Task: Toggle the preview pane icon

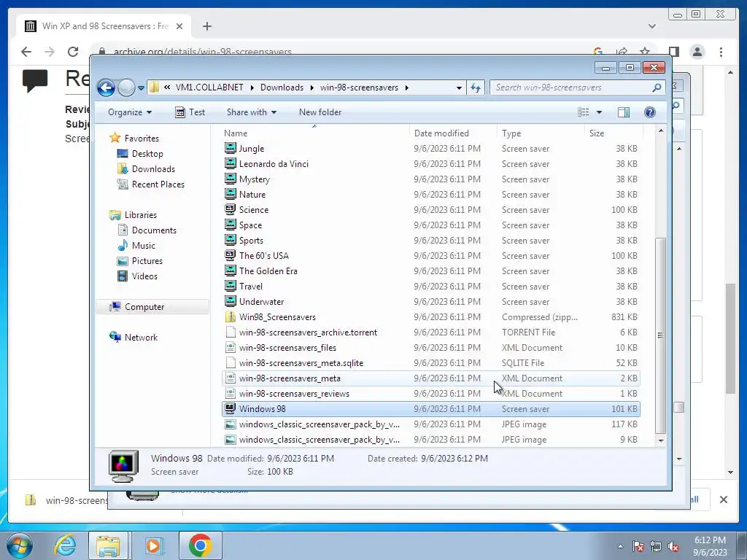Action: 623,112
